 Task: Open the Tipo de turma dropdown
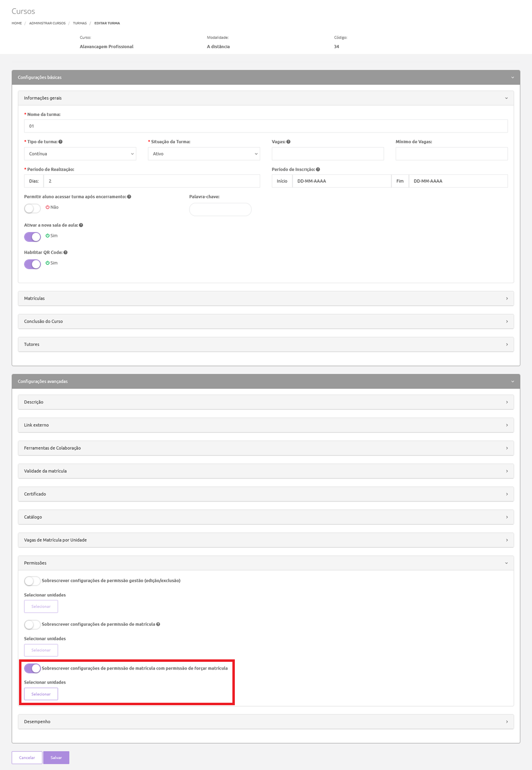click(80, 154)
